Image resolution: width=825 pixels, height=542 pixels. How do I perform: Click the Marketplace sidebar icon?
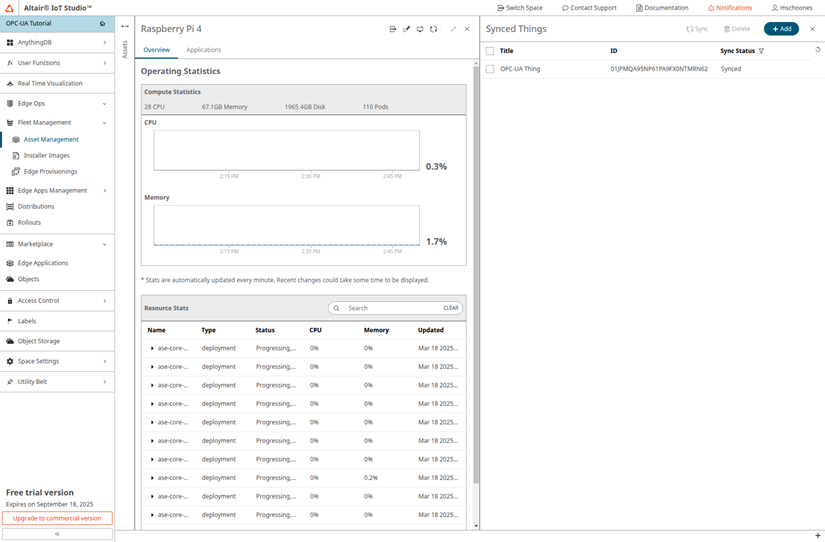9,244
